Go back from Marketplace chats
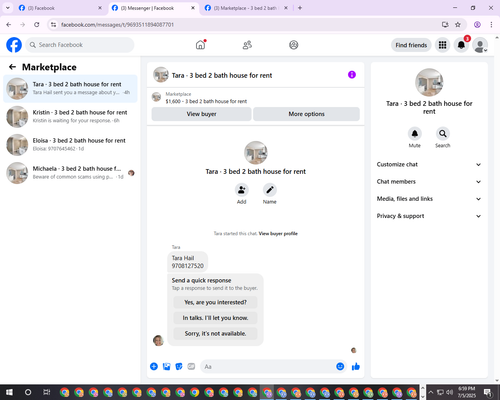Image resolution: width=500 pixels, height=400 pixels. [x=12, y=67]
